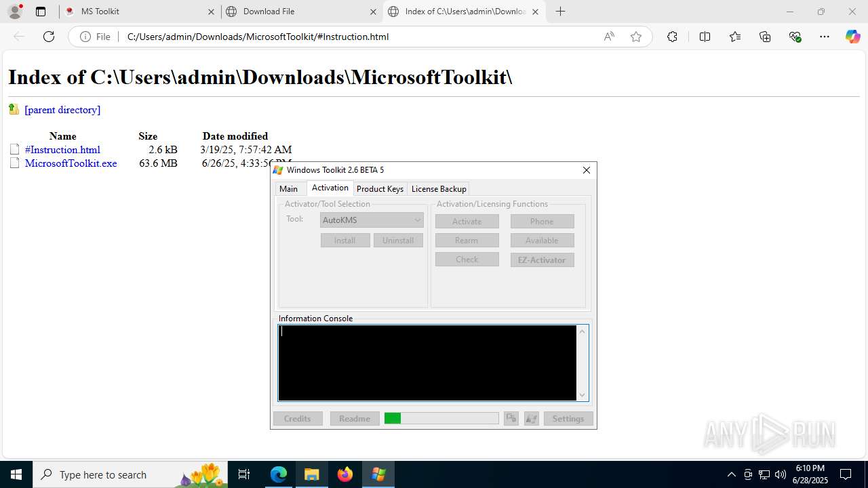Click the Windows toolkit icon beside Settings
The height and width of the screenshot is (488, 868).
click(532, 419)
